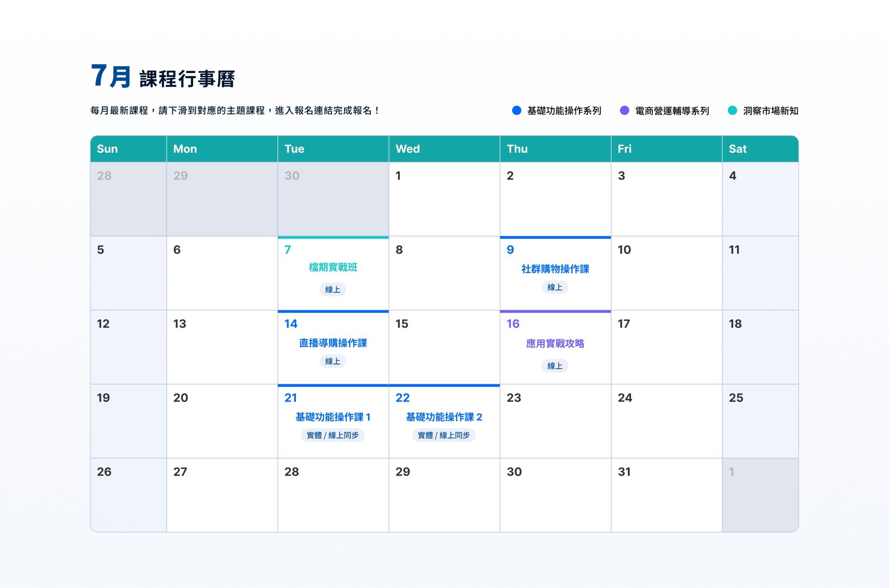889x588 pixels.
Task: Open the 直播導購操作課 course on July 14
Action: (x=333, y=343)
